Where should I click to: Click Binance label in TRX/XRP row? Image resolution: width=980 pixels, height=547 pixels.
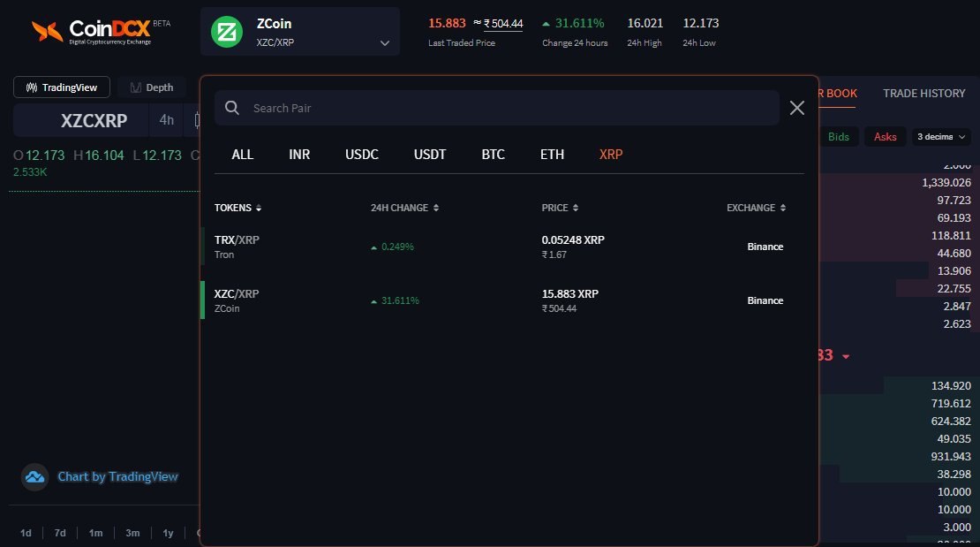tap(765, 247)
